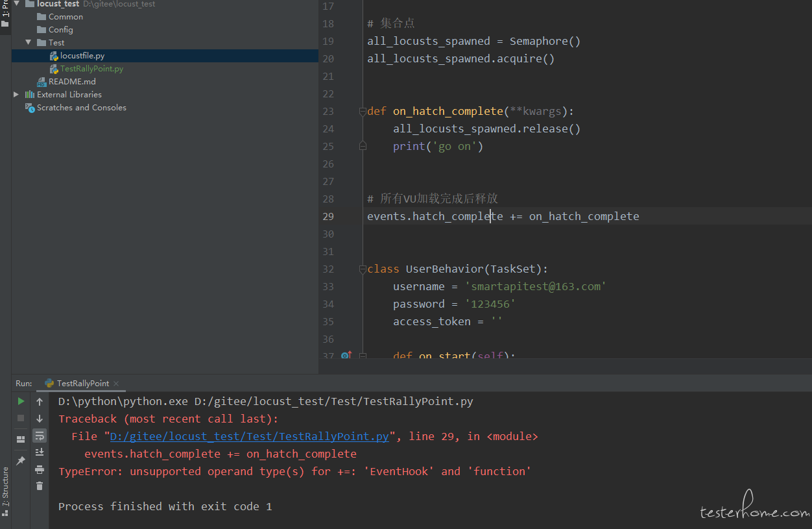Image resolution: width=812 pixels, height=529 pixels.
Task: Fold the on_hatch_complete function at line 23
Action: [x=363, y=112]
